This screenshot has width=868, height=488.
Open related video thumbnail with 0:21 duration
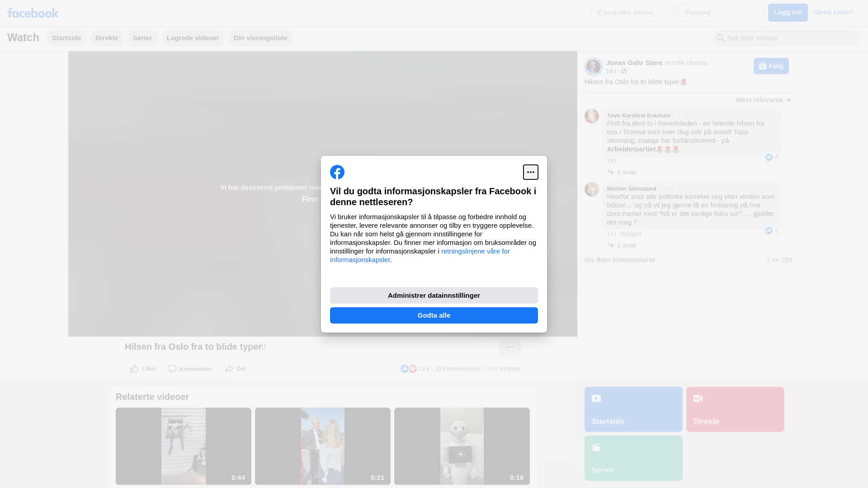[323, 446]
